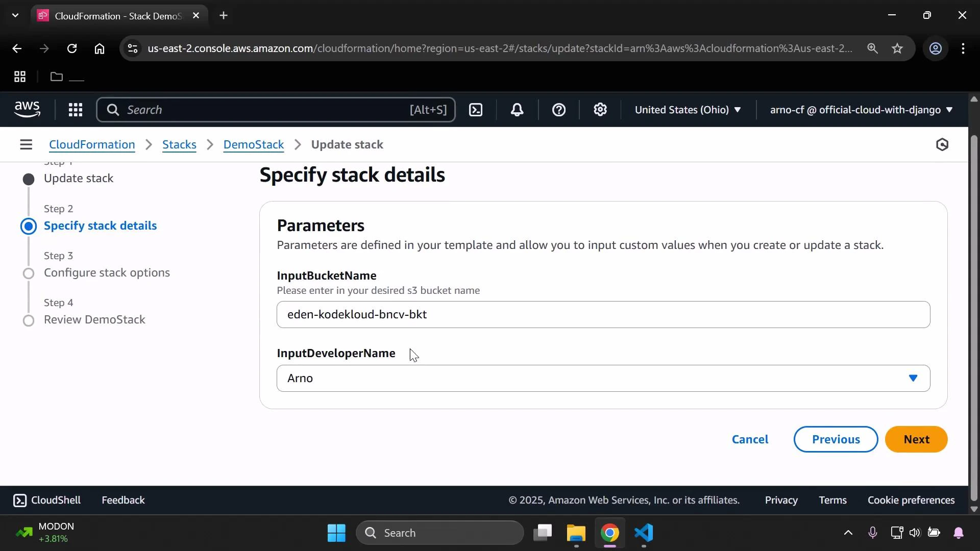Open Windows Start menu
980x551 pixels.
click(x=337, y=533)
